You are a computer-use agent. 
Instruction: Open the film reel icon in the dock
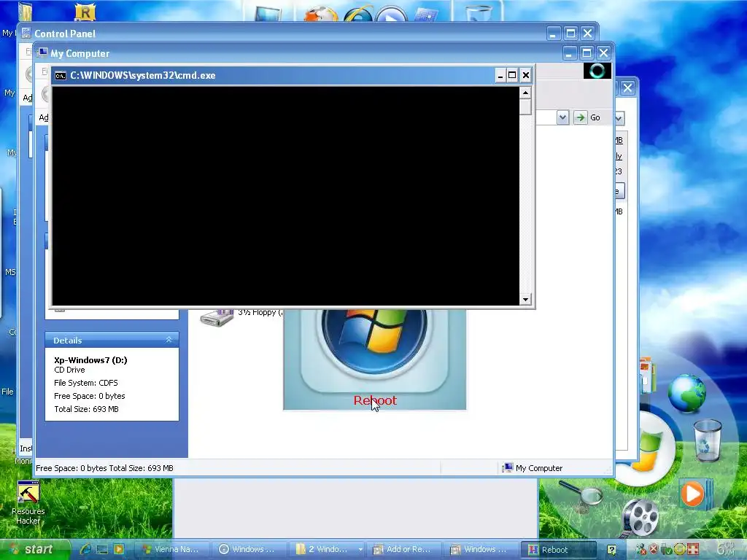click(640, 516)
